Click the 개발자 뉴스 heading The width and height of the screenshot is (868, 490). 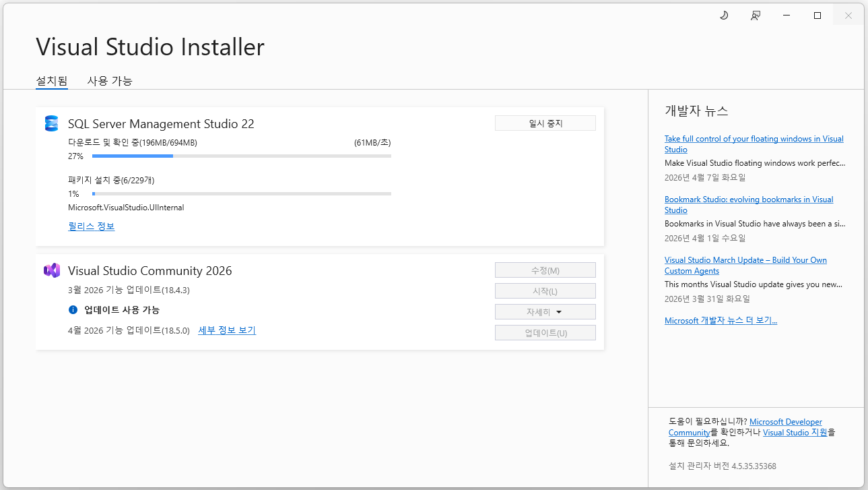696,111
